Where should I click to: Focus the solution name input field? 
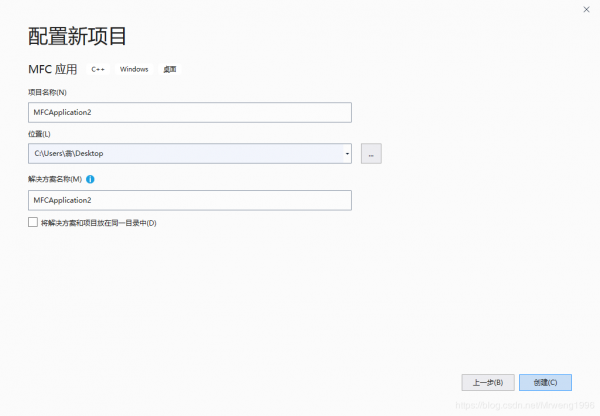pos(190,200)
